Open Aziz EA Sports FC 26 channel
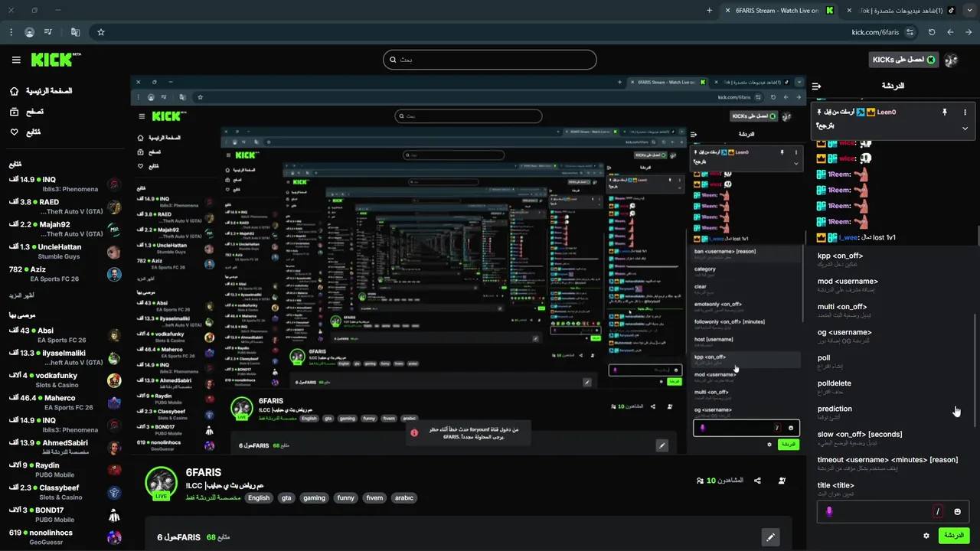This screenshot has width=980, height=551. click(x=65, y=274)
